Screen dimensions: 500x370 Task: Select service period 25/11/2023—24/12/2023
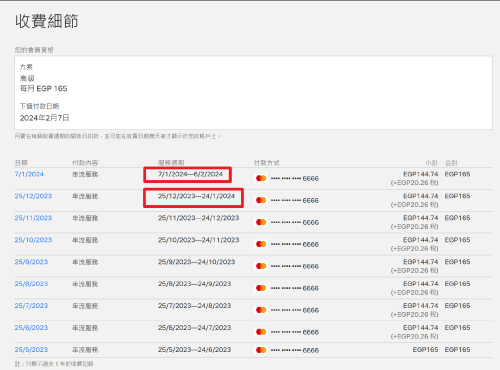click(x=198, y=218)
